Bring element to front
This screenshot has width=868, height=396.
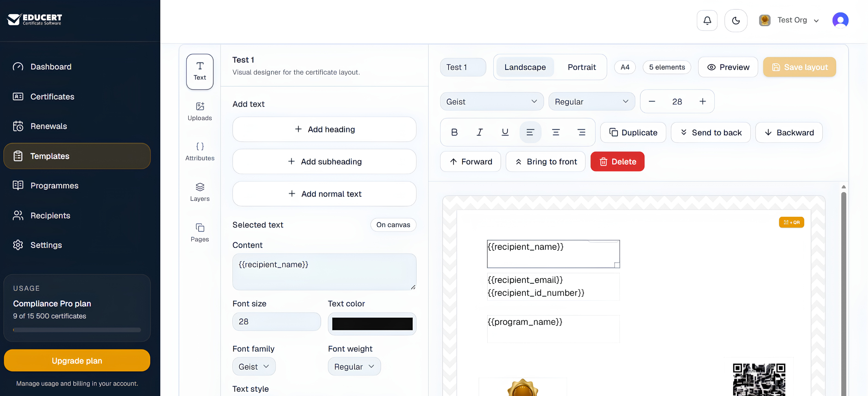[x=546, y=162]
